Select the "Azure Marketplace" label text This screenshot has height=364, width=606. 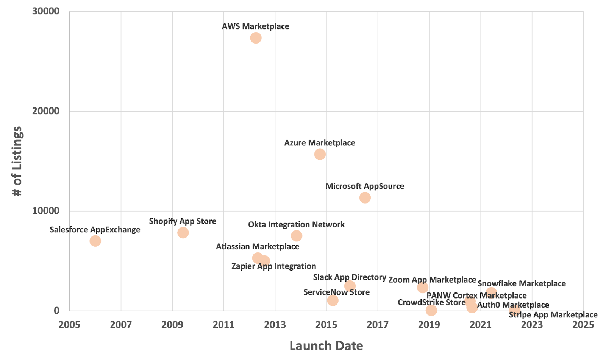pyautogui.click(x=320, y=143)
